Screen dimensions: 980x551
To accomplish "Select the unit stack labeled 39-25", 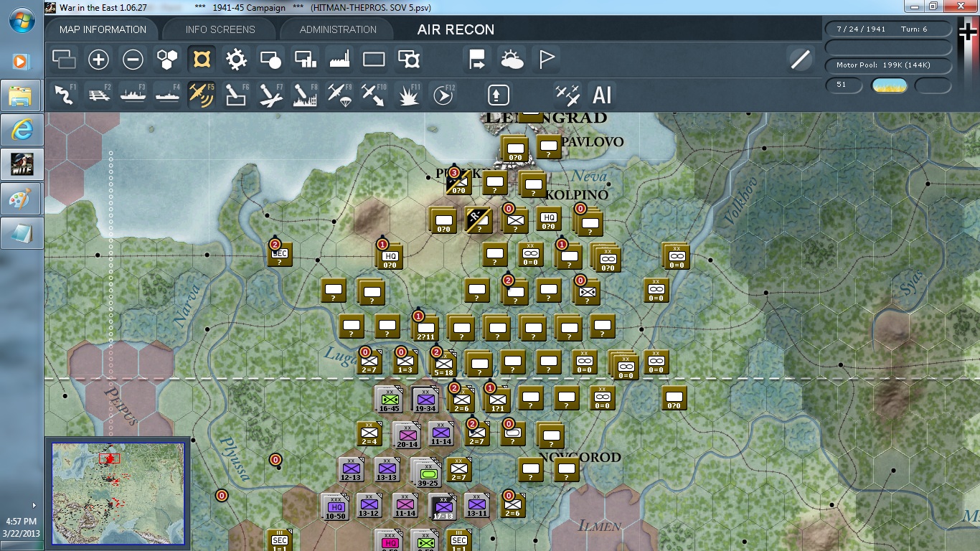I will 428,474.
